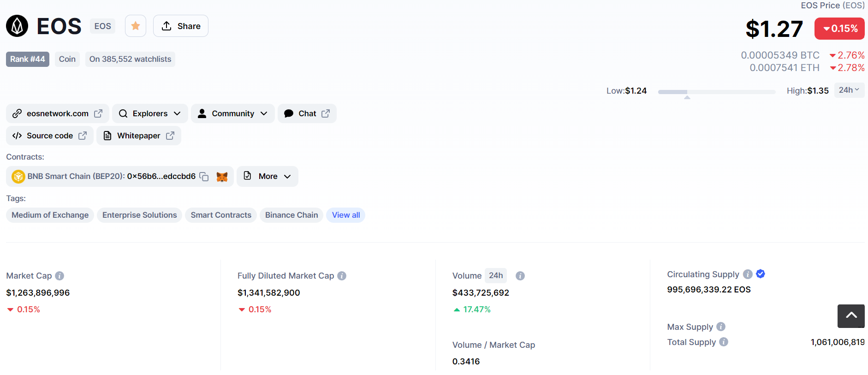Click the document Whitepaper icon

[x=107, y=136]
